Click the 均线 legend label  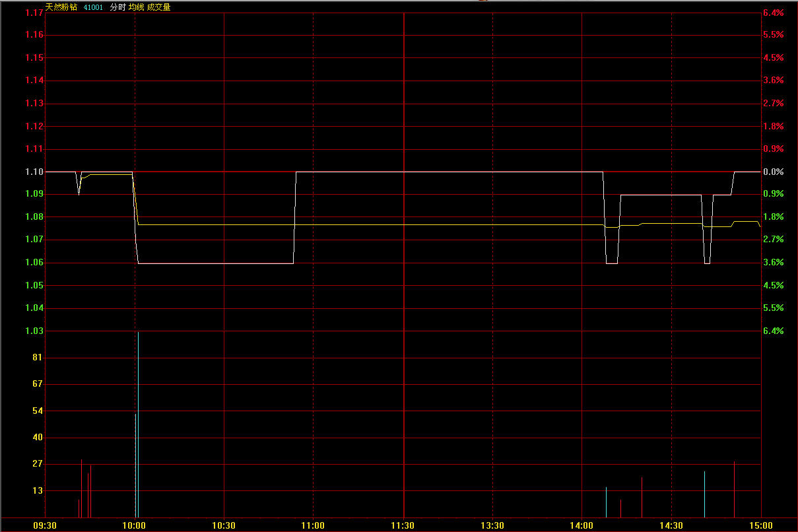(136, 7)
